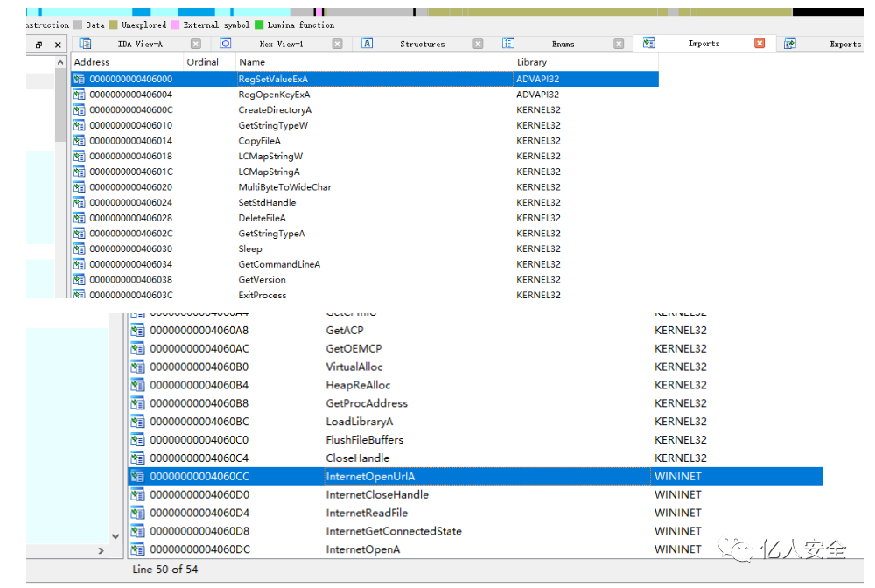This screenshot has width=875, height=588.
Task: Click the import icon of MultiByteToWideChar row
Action: coord(80,187)
